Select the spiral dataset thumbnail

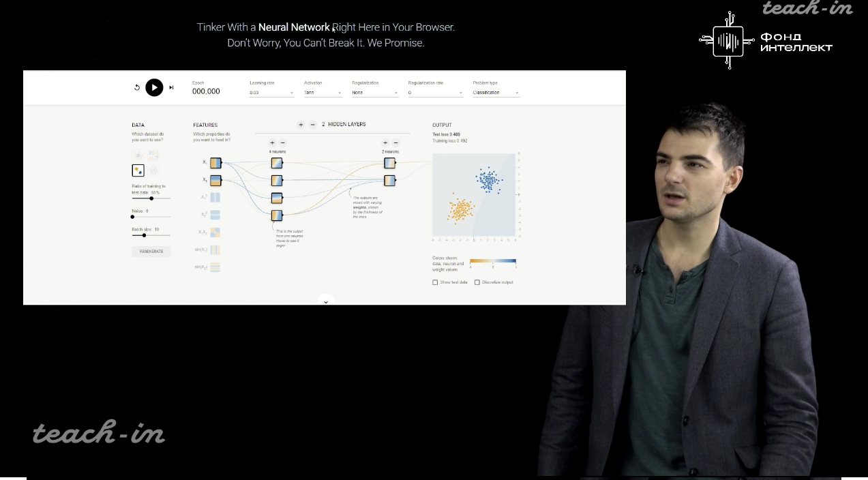pyautogui.click(x=153, y=170)
